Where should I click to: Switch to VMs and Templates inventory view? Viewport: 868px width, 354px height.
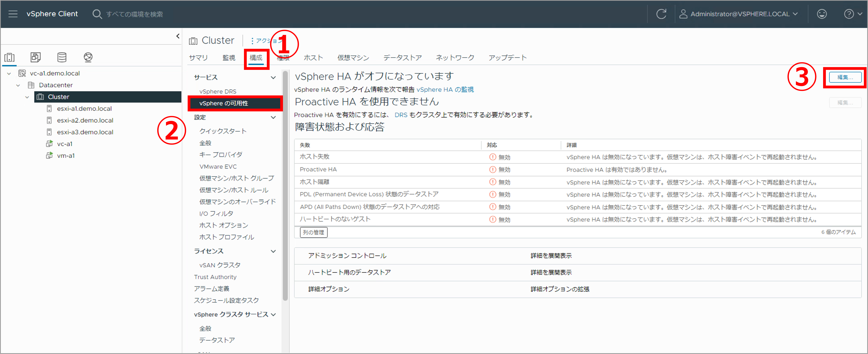click(x=35, y=57)
